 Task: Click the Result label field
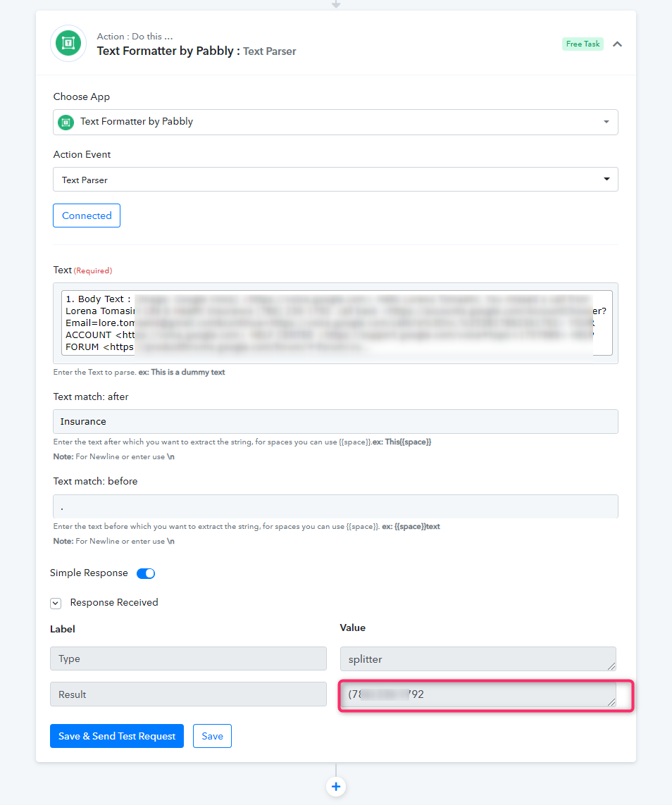(x=188, y=694)
